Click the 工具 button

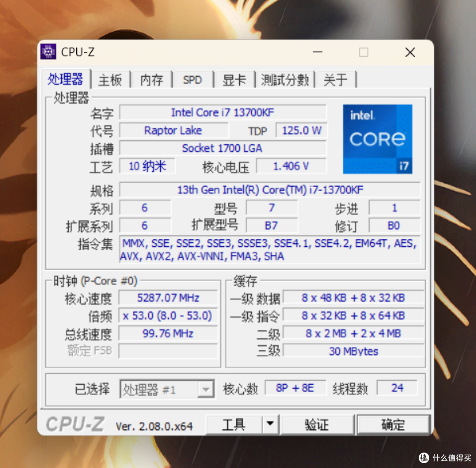pos(234,424)
